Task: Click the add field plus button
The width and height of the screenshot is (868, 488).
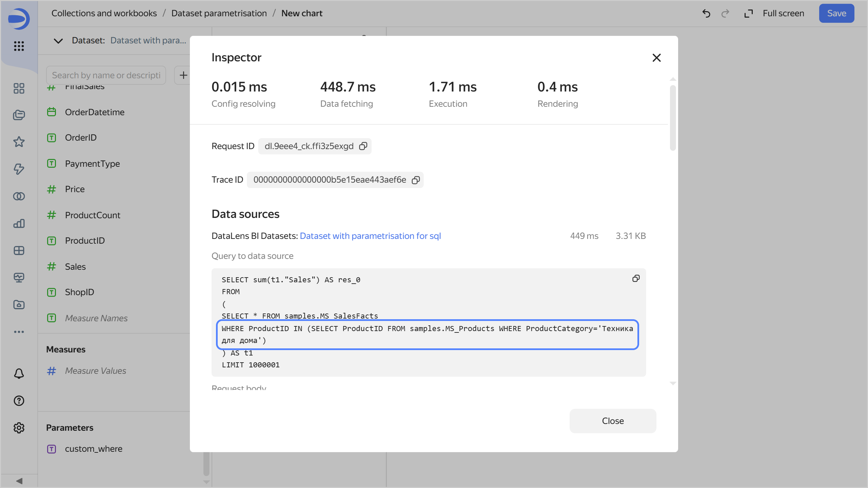Action: click(x=183, y=75)
